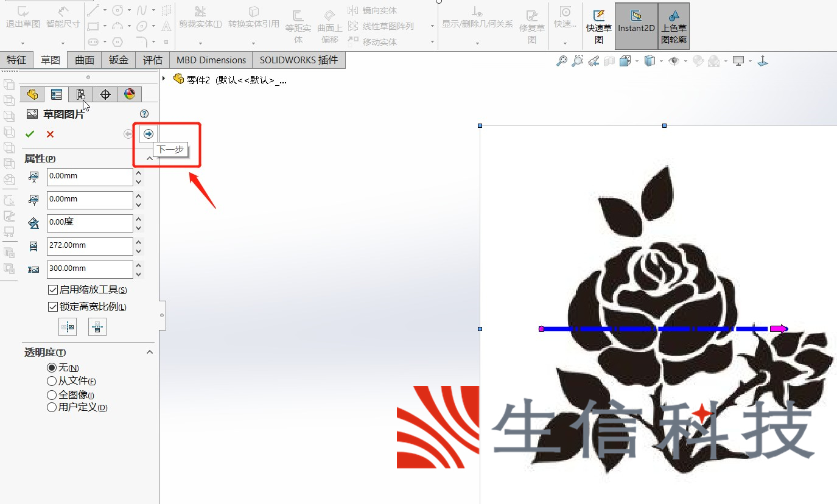
Task: Toggle Instant2D tool
Action: click(636, 26)
